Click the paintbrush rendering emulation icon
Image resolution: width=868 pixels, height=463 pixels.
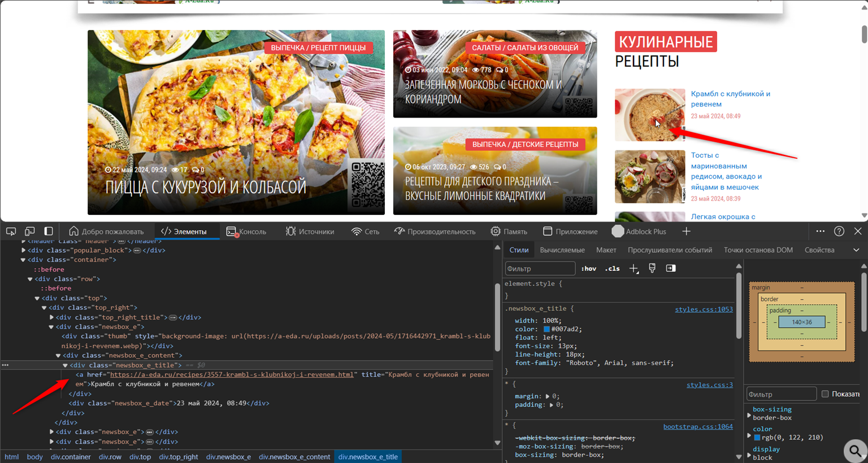(x=652, y=269)
